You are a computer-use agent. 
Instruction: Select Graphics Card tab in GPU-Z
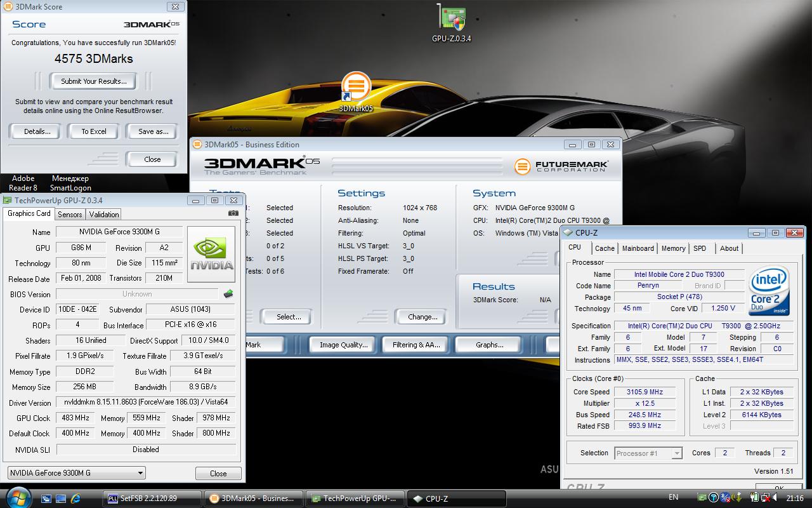29,213
